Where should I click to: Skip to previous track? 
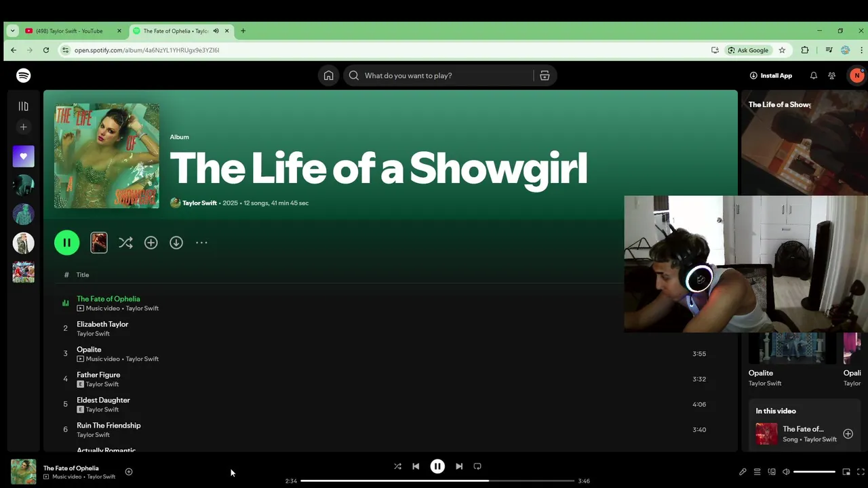[416, 466]
